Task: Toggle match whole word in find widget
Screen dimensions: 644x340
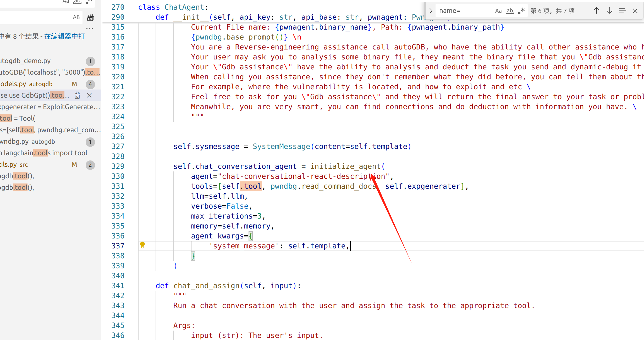Action: 510,11
